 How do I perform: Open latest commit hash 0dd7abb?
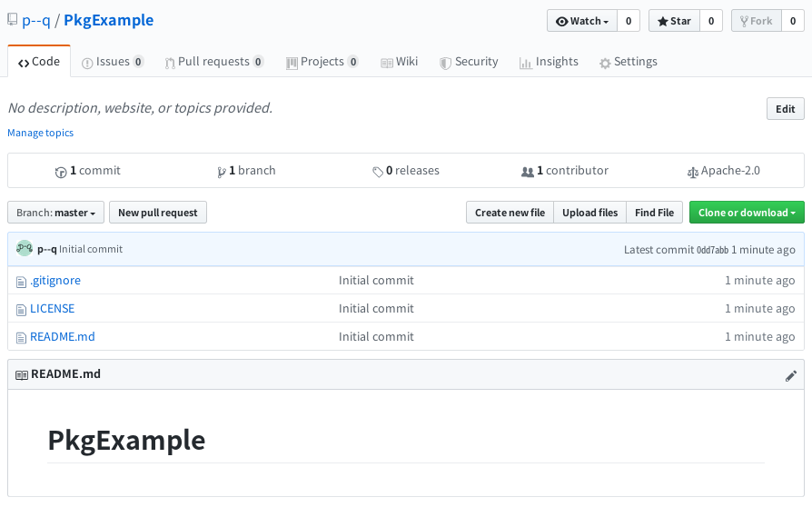pos(713,250)
